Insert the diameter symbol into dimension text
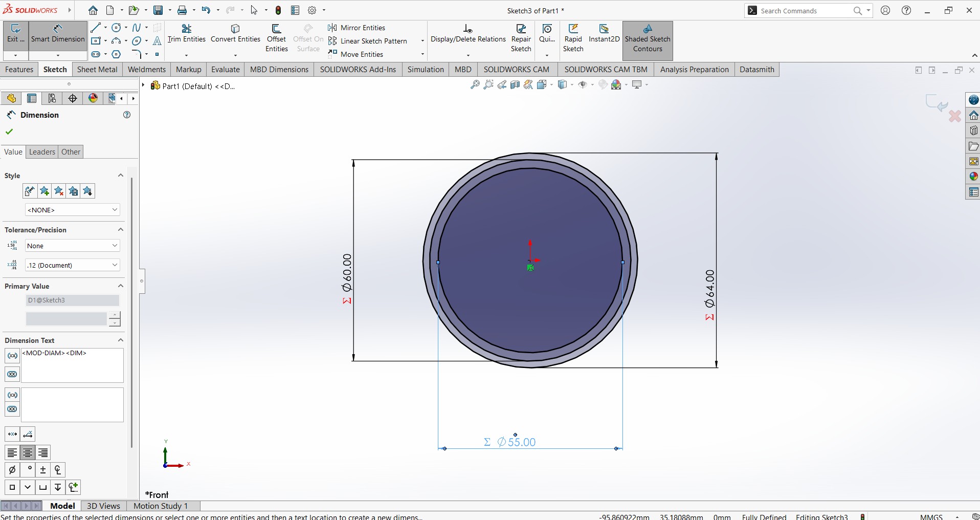Viewport: 980px width, 520px height. click(x=12, y=470)
